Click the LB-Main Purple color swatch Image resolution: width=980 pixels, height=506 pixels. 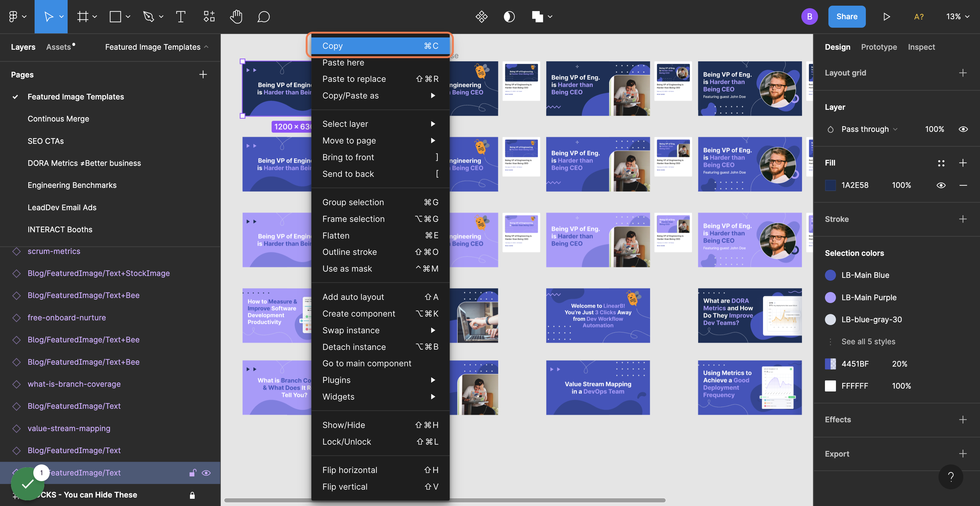pyautogui.click(x=830, y=297)
